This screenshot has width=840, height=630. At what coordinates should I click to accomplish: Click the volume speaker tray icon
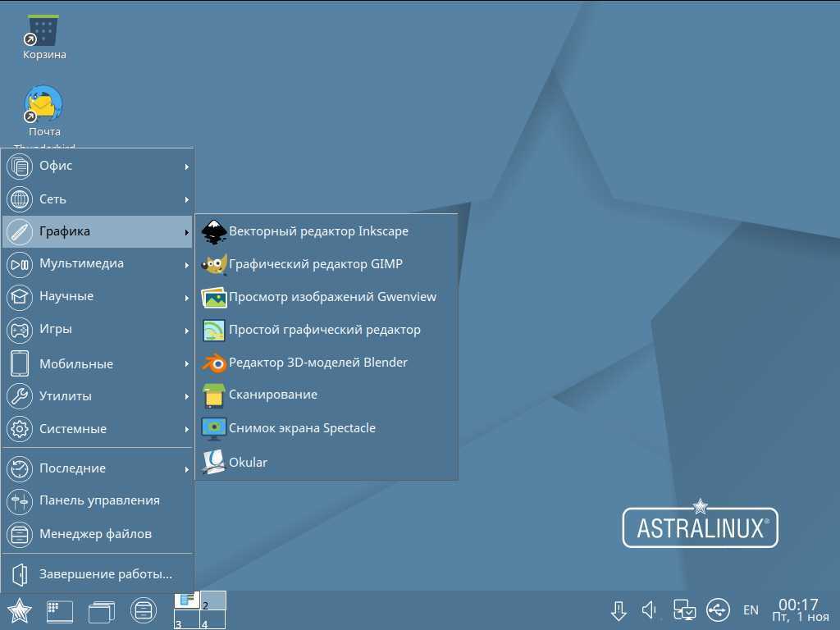(650, 610)
